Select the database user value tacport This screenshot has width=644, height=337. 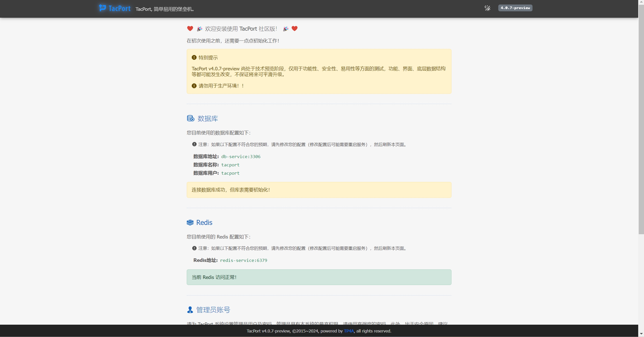pyautogui.click(x=230, y=173)
